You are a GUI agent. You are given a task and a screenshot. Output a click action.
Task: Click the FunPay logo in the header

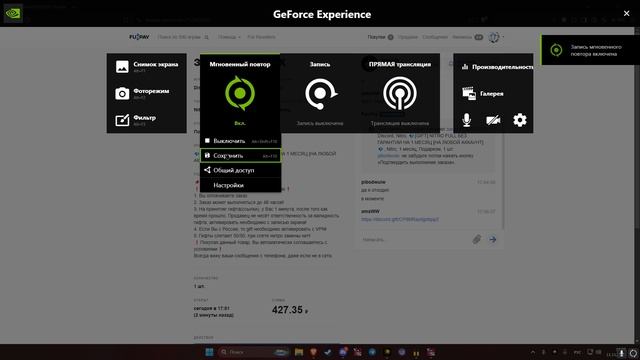[x=139, y=37]
